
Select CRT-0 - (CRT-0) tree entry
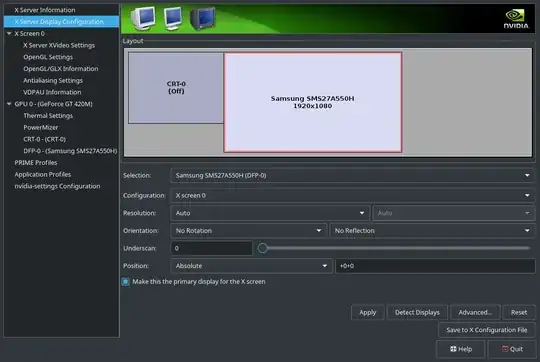point(44,139)
